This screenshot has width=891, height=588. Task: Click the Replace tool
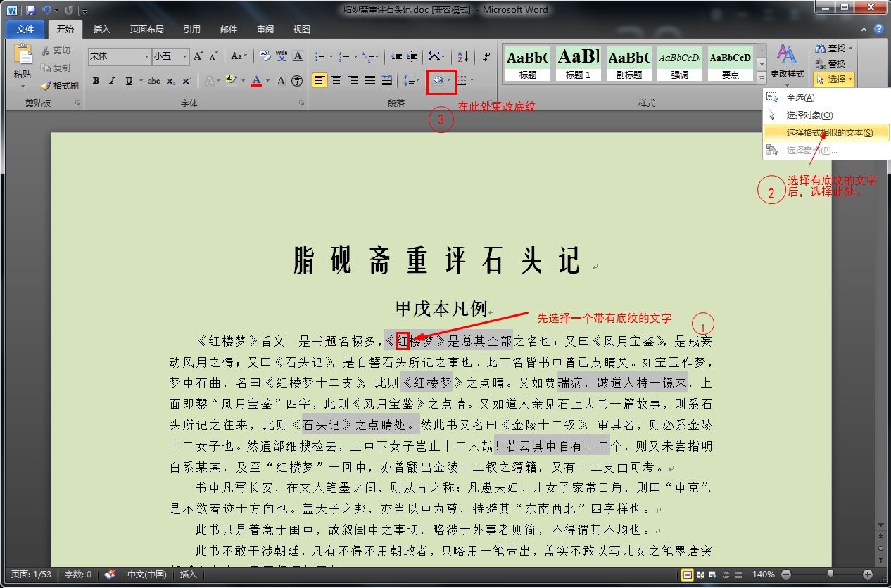point(833,63)
